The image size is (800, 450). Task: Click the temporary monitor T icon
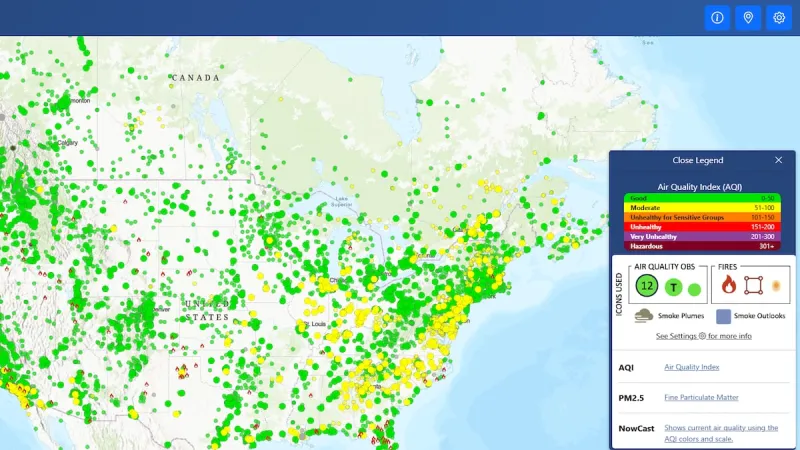673,288
